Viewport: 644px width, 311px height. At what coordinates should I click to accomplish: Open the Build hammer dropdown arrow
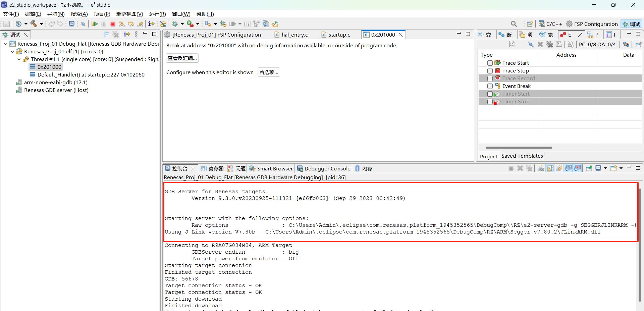[x=41, y=24]
